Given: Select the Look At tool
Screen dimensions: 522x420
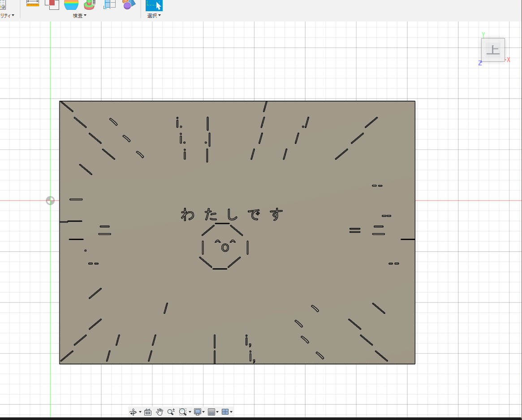Looking at the screenshot, I should coord(148,411).
